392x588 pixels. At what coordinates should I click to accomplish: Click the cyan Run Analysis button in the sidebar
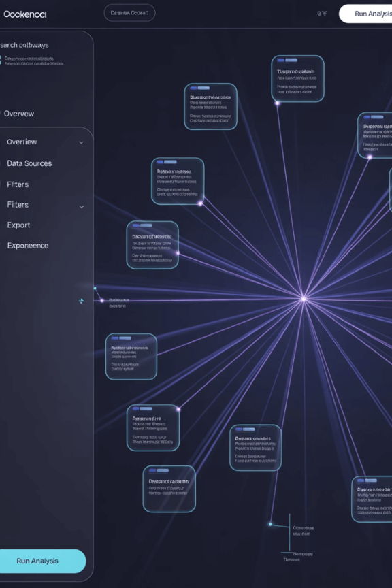(42, 561)
